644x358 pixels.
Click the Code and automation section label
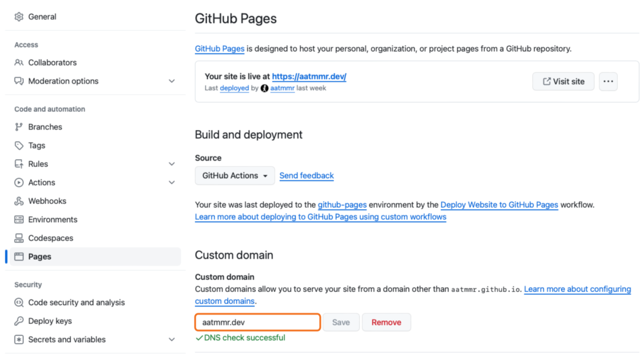(x=50, y=109)
